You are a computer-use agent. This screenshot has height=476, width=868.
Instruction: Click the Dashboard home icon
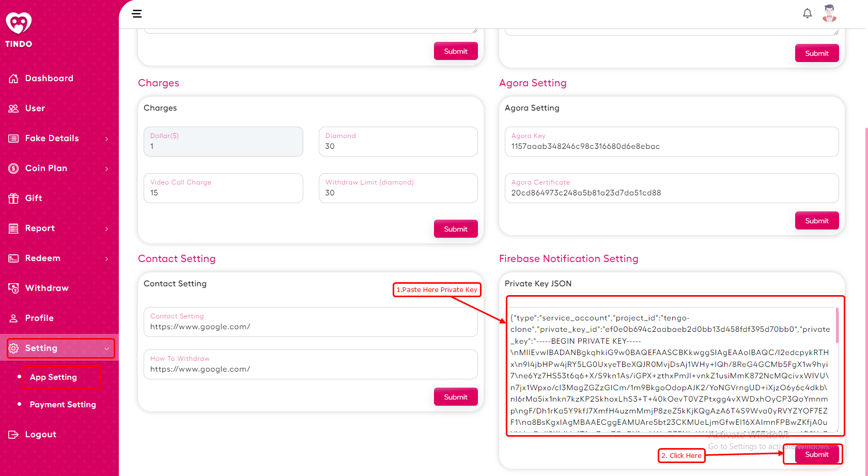click(13, 79)
